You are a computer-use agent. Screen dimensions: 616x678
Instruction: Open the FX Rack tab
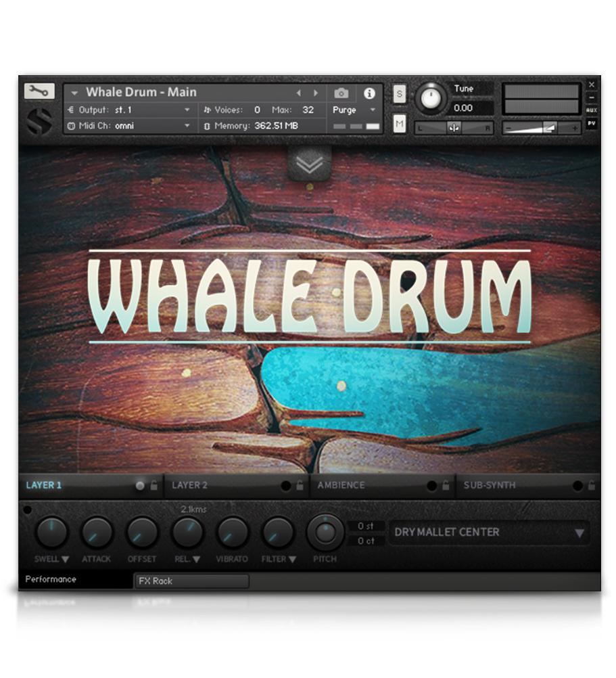tap(191, 581)
